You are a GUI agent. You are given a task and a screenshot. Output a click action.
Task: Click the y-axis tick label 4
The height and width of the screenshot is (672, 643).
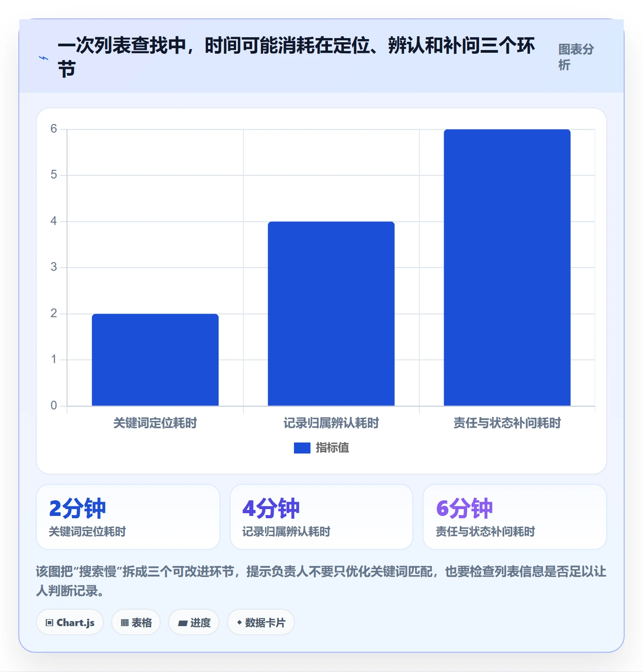[54, 221]
